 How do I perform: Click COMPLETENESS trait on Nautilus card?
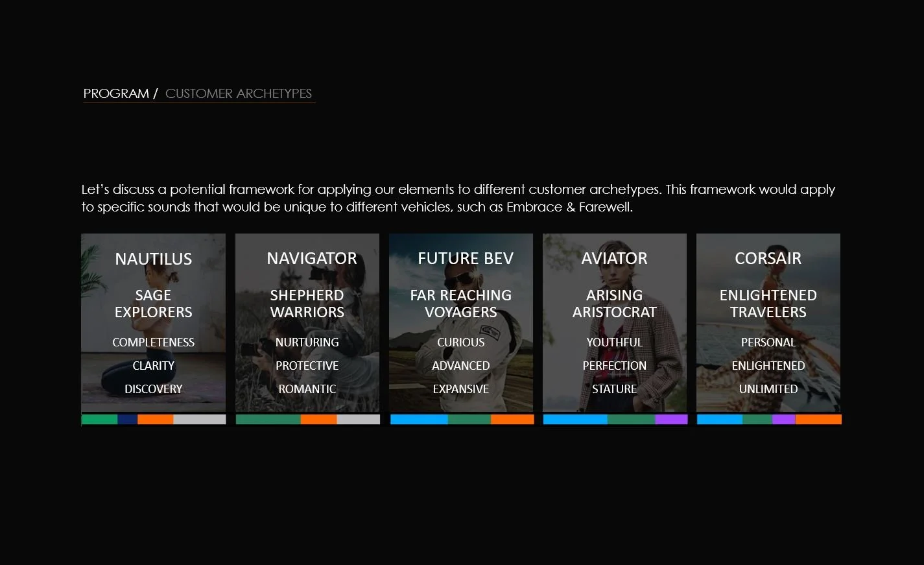pos(154,343)
